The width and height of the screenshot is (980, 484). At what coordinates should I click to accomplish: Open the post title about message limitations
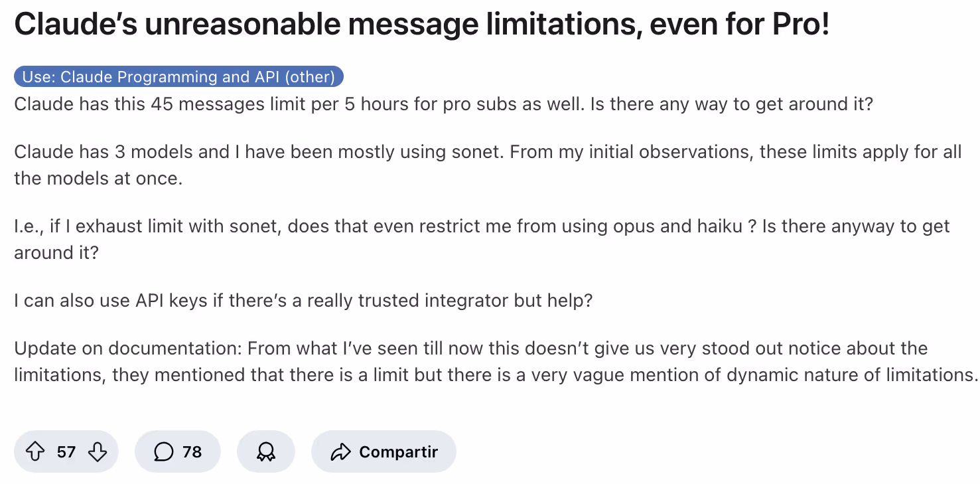click(422, 25)
